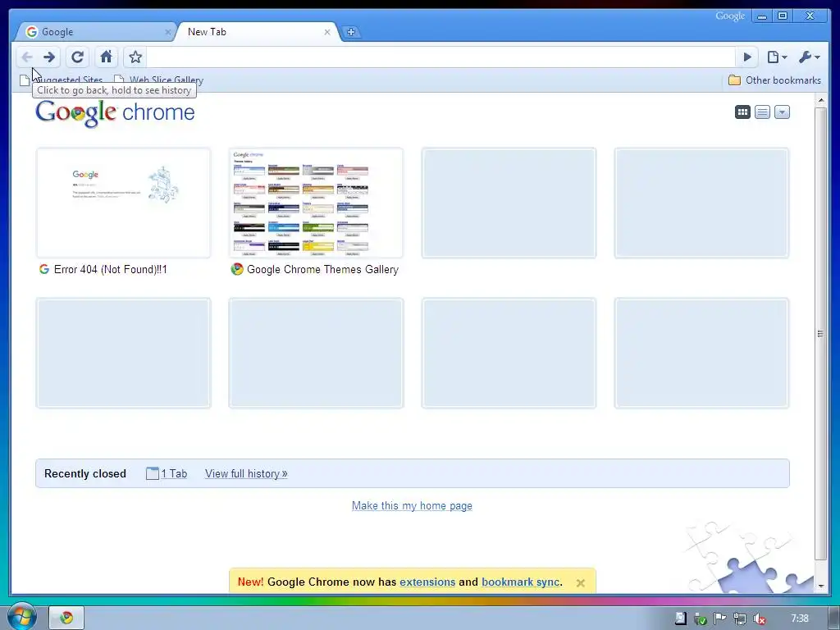The height and width of the screenshot is (630, 840).
Task: Reload the current page
Action: pyautogui.click(x=77, y=57)
